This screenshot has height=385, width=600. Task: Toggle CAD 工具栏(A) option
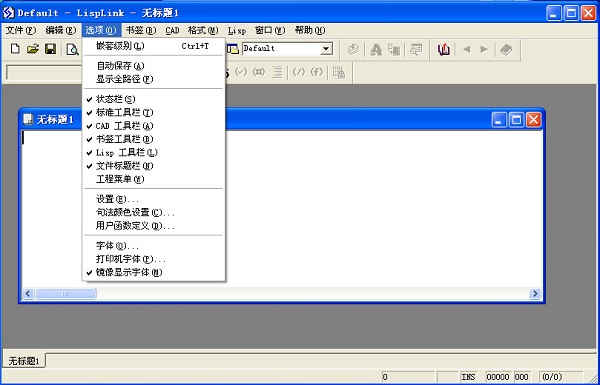coord(153,126)
